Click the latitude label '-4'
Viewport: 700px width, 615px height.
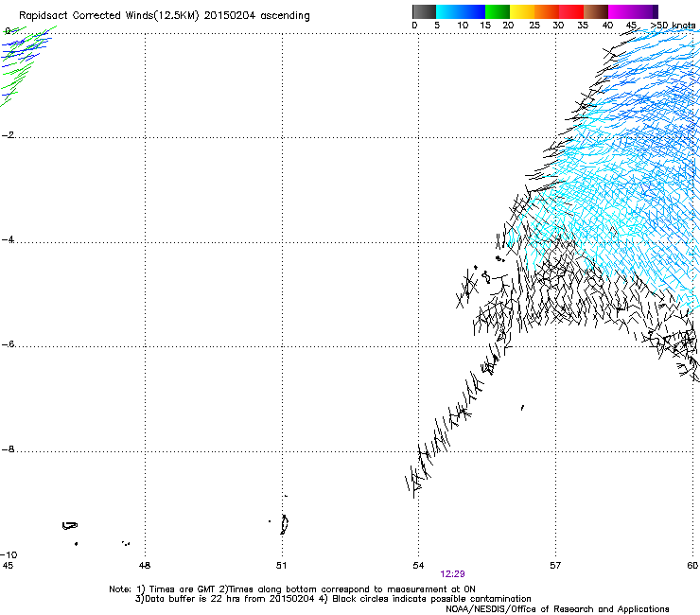tap(8, 239)
